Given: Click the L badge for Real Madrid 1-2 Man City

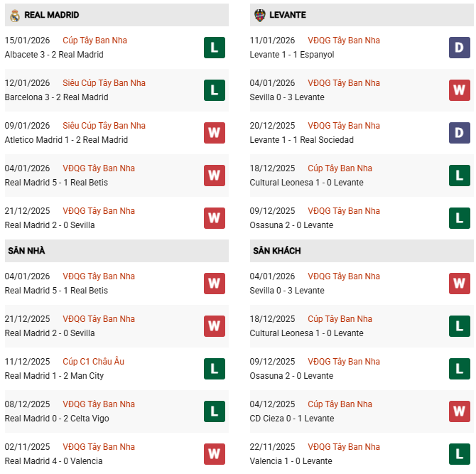Looking at the screenshot, I should (x=215, y=369).
